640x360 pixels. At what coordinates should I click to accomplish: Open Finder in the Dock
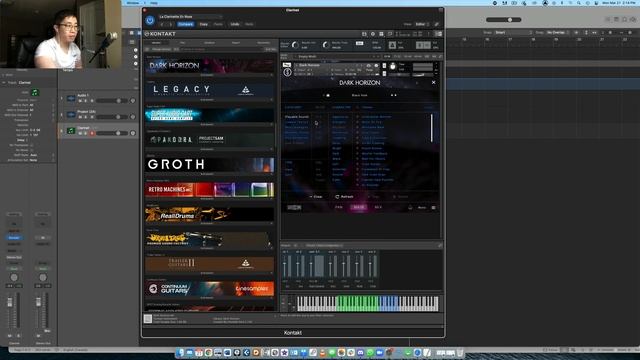[181, 353]
